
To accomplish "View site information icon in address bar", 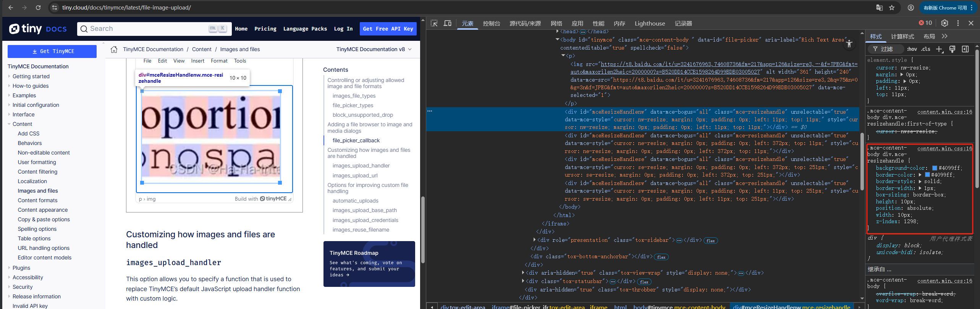I will (x=55, y=8).
